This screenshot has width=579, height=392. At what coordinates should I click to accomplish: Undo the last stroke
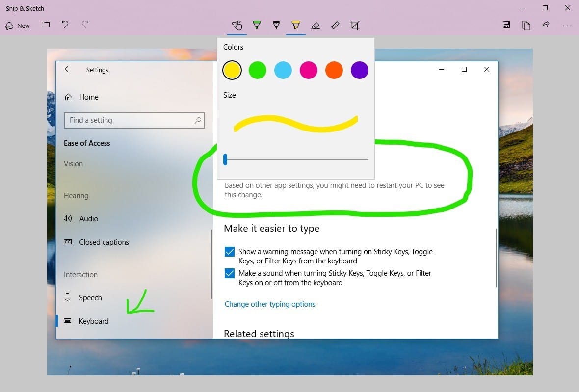(x=65, y=25)
